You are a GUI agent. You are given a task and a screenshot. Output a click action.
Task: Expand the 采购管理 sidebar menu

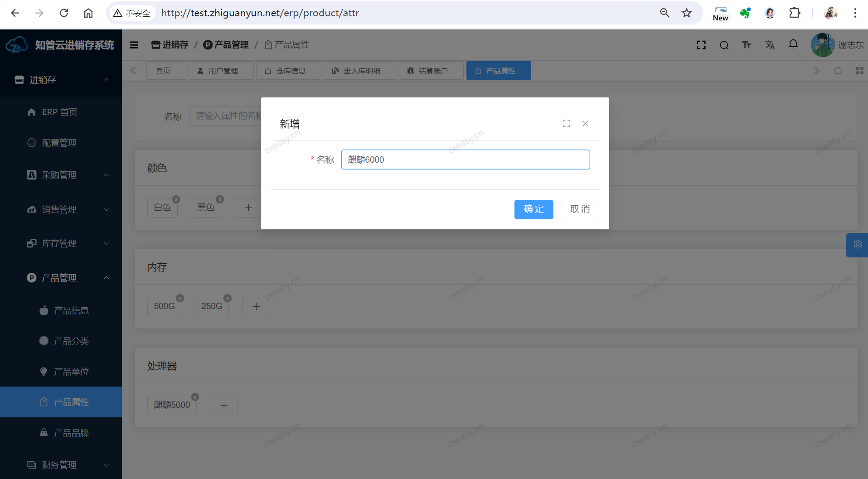(68, 175)
